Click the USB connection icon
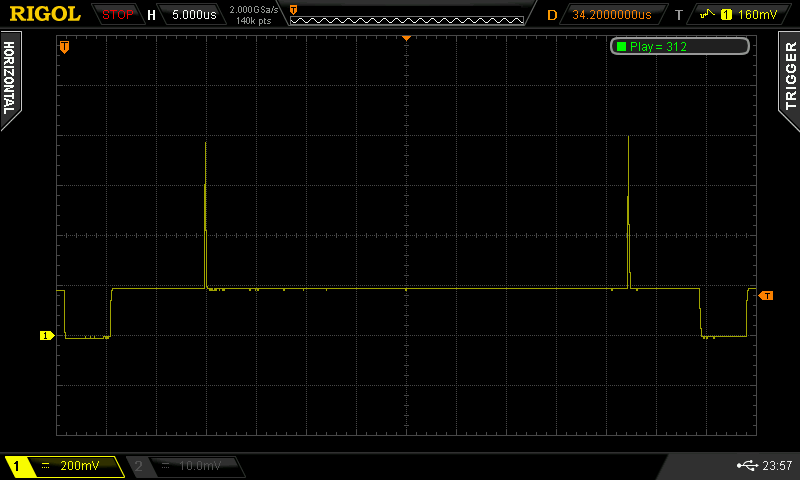Viewport: 800px width, 480px height. (743, 466)
